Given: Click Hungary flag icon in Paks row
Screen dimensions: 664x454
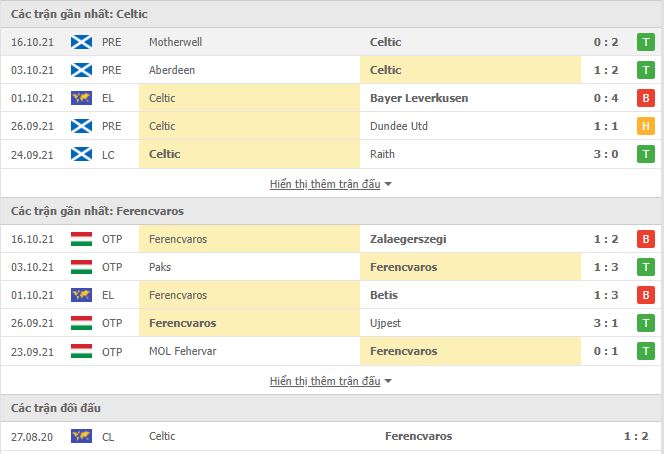Looking at the screenshot, I should click(81, 267).
